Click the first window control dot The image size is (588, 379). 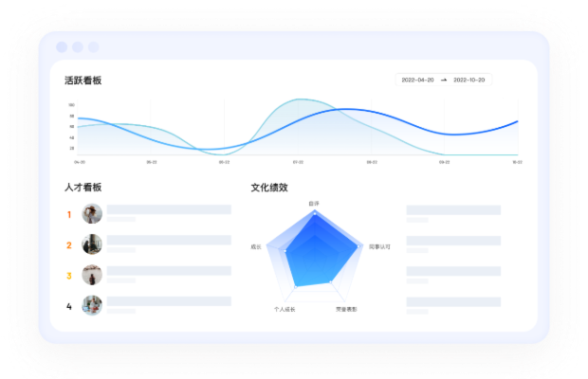[x=62, y=47]
